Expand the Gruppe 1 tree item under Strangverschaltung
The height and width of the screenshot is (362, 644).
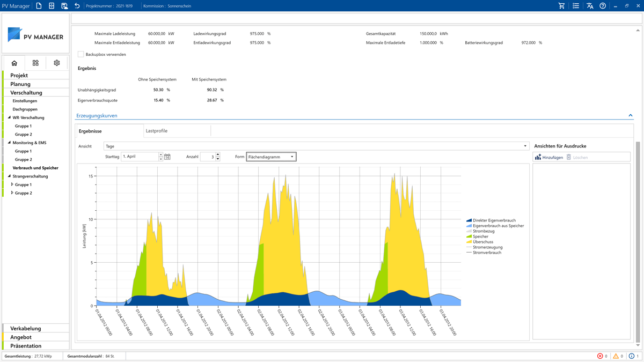point(11,184)
